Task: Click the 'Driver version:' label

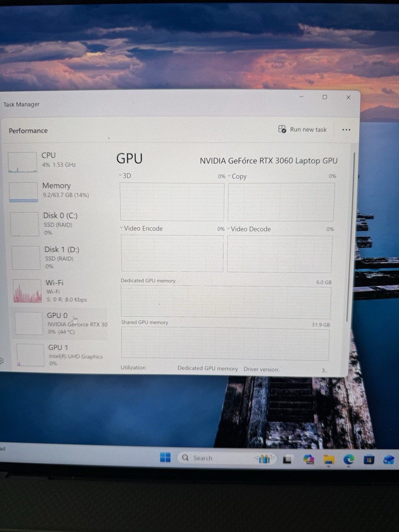Action: pos(261,369)
